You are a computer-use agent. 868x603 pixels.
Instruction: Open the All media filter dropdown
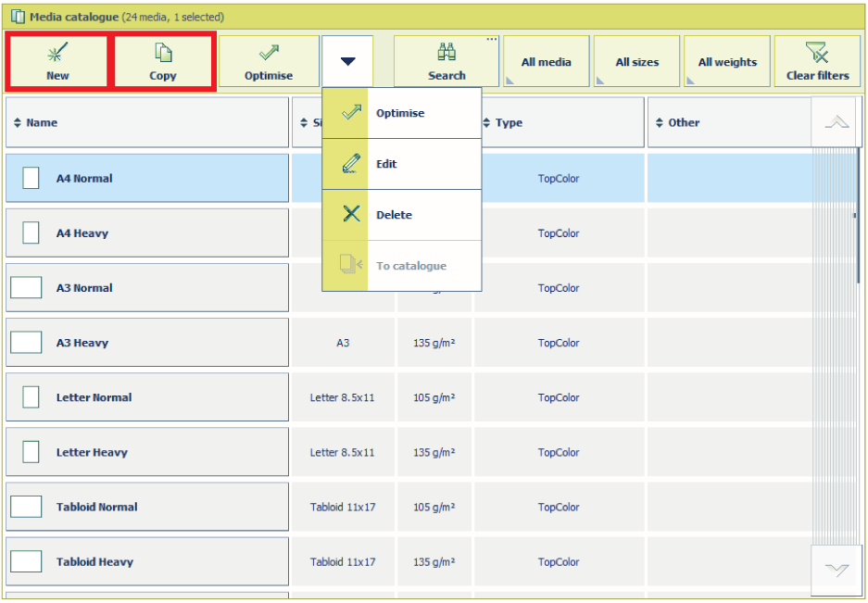tap(546, 62)
